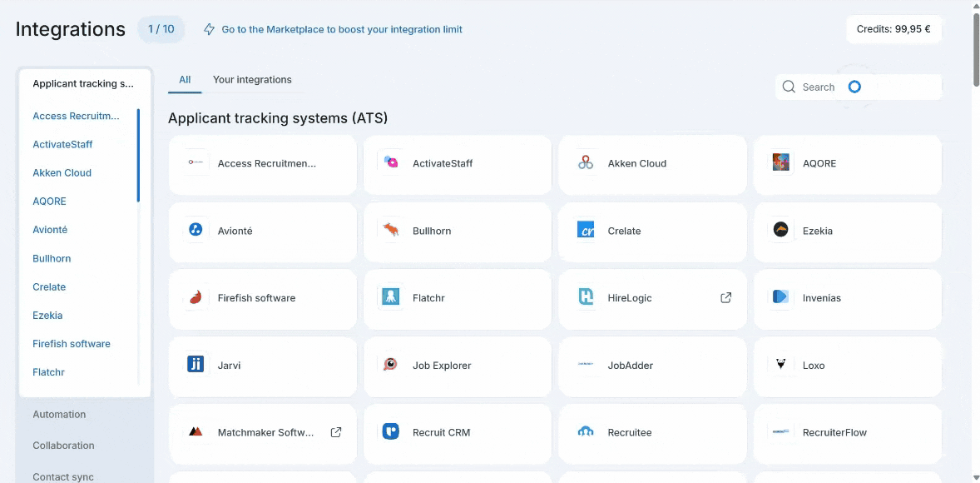Click the HireLogic card logo
Image resolution: width=980 pixels, height=483 pixels.
pos(586,298)
